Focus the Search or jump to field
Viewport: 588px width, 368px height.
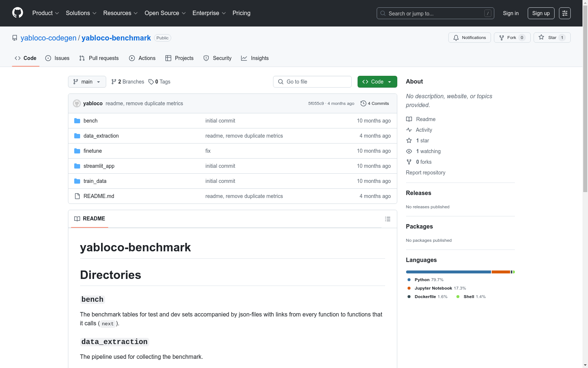tap(435, 13)
